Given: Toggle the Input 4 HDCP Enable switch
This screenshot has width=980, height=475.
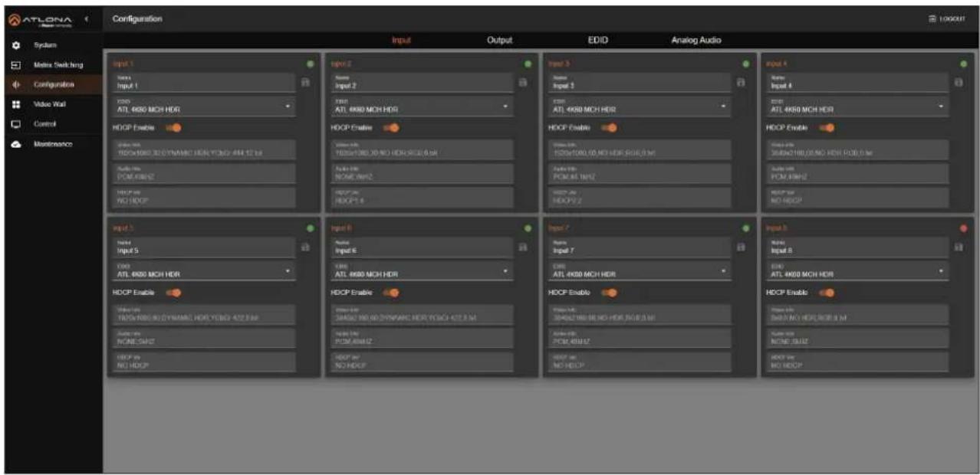Looking at the screenshot, I should [x=825, y=128].
